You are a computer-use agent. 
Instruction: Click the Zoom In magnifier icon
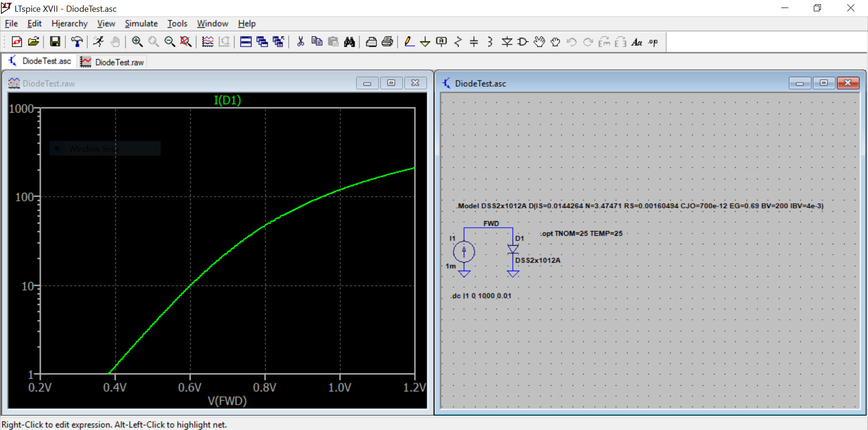point(137,42)
